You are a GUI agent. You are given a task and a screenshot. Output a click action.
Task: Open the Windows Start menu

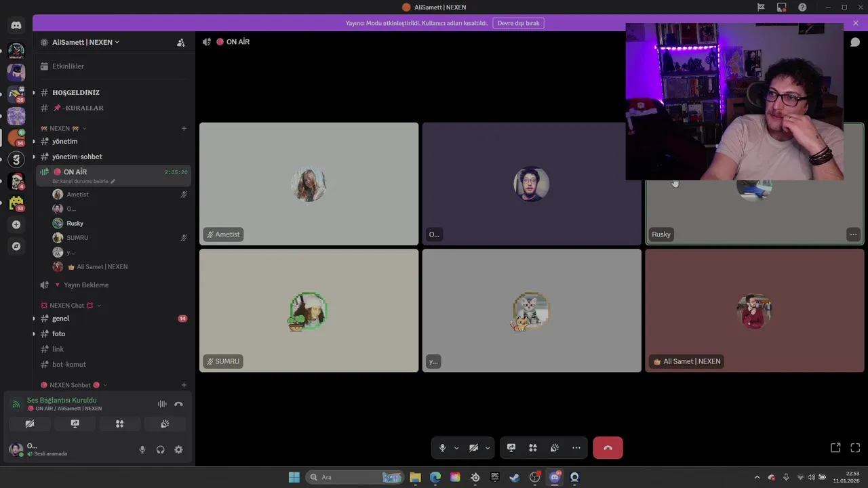[x=294, y=477]
